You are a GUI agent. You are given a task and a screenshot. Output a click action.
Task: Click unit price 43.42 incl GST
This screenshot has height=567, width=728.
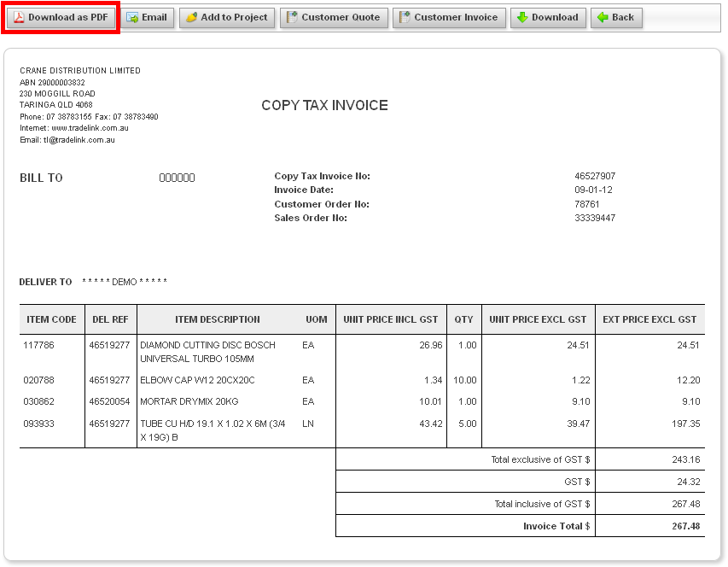tap(431, 424)
